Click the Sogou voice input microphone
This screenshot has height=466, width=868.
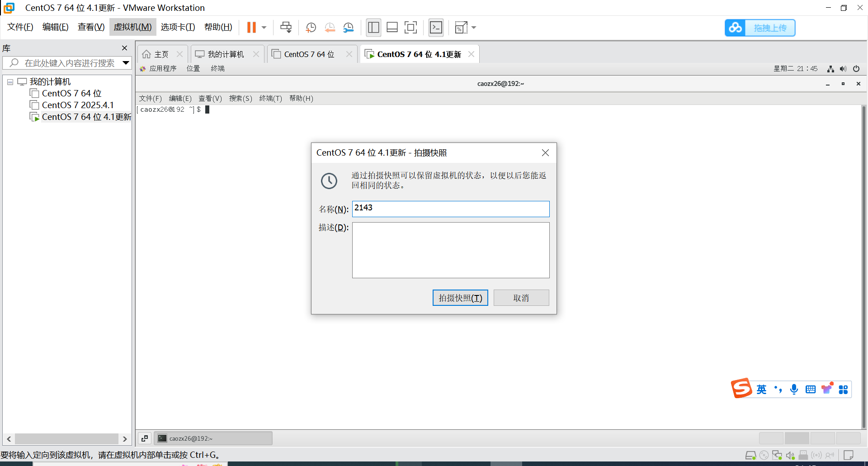pyautogui.click(x=794, y=390)
